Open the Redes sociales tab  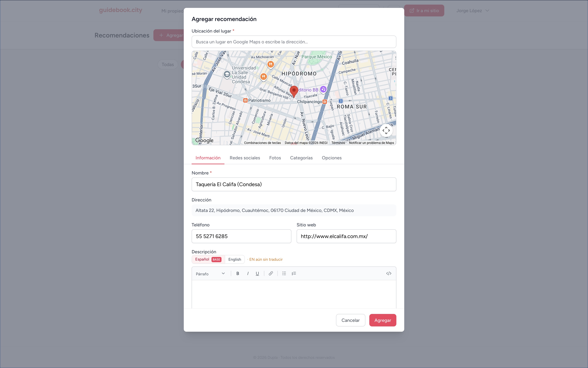click(x=245, y=158)
